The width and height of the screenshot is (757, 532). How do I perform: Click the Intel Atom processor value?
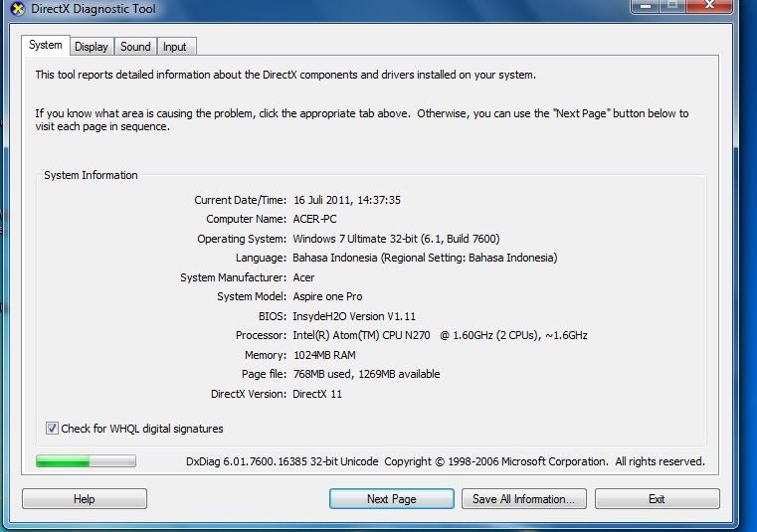tap(441, 335)
